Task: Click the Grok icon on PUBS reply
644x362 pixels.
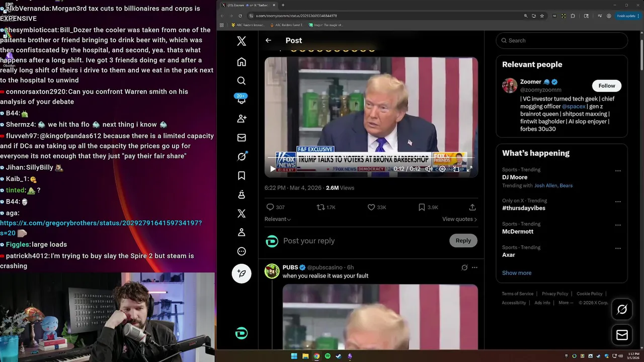Action: tap(464, 267)
